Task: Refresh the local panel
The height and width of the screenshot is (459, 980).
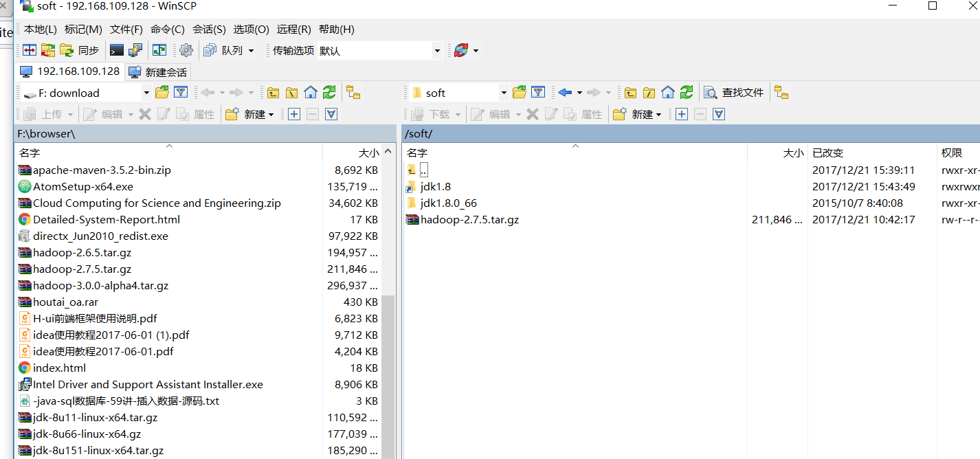Action: pos(329,93)
